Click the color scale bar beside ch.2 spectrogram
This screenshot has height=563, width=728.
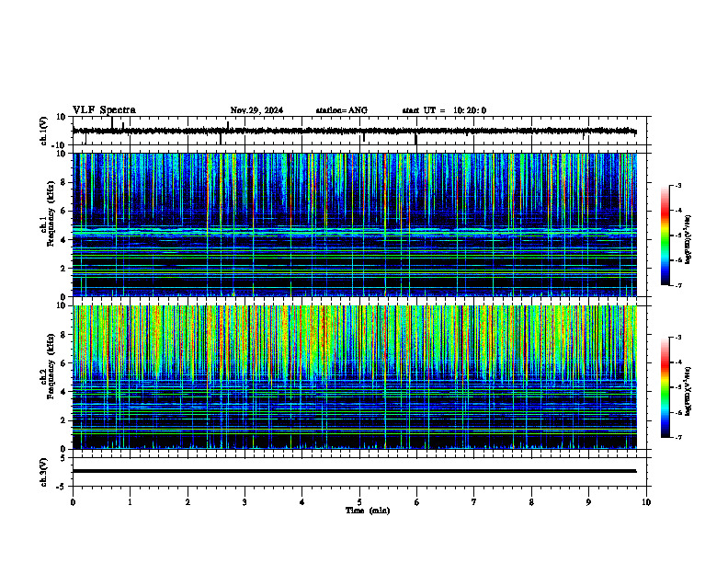[665, 387]
